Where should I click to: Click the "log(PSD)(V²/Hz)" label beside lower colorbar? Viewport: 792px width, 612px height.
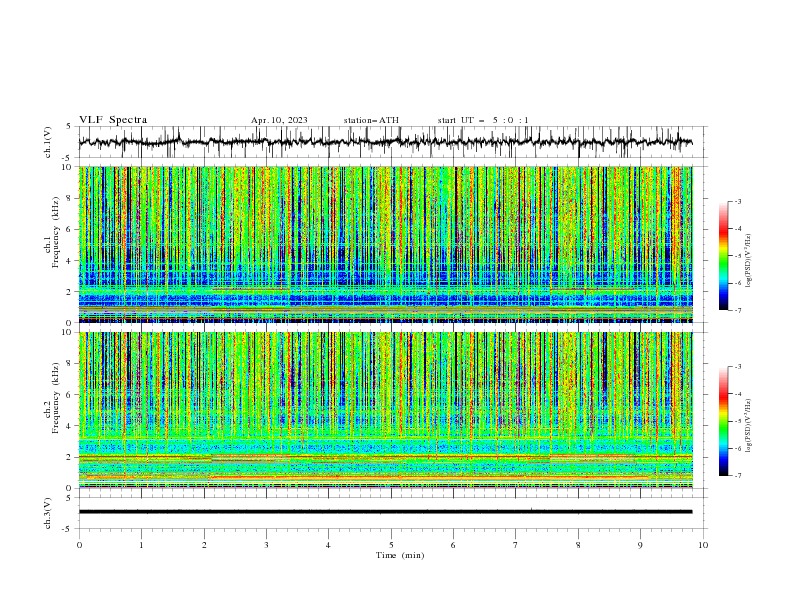[x=748, y=427]
